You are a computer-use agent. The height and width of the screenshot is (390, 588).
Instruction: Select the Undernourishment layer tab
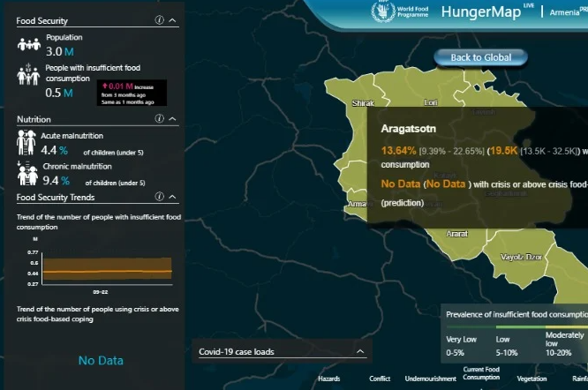431,379
